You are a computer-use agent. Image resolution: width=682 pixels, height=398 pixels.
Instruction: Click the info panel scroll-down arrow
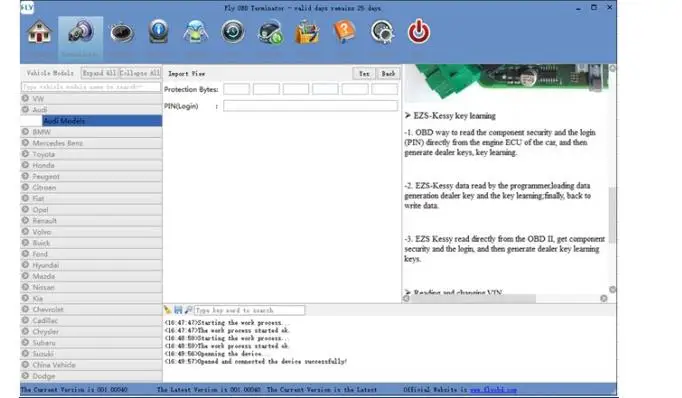(x=612, y=290)
